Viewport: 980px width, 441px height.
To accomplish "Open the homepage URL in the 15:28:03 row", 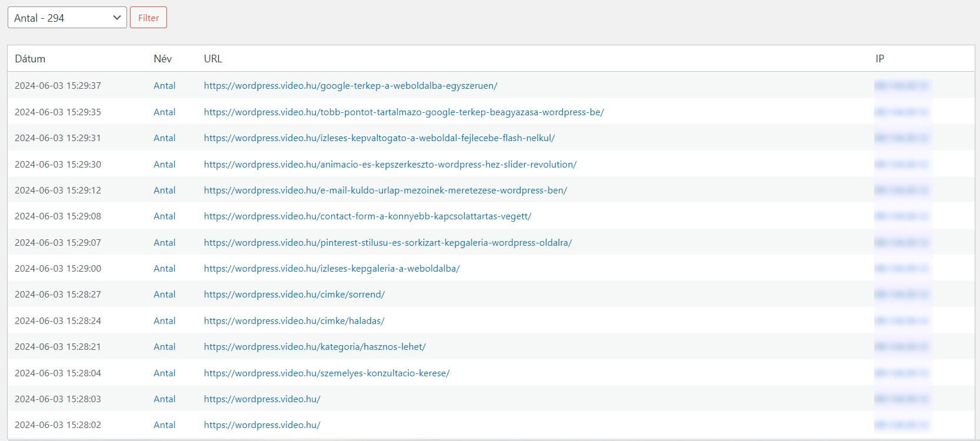I will (262, 399).
